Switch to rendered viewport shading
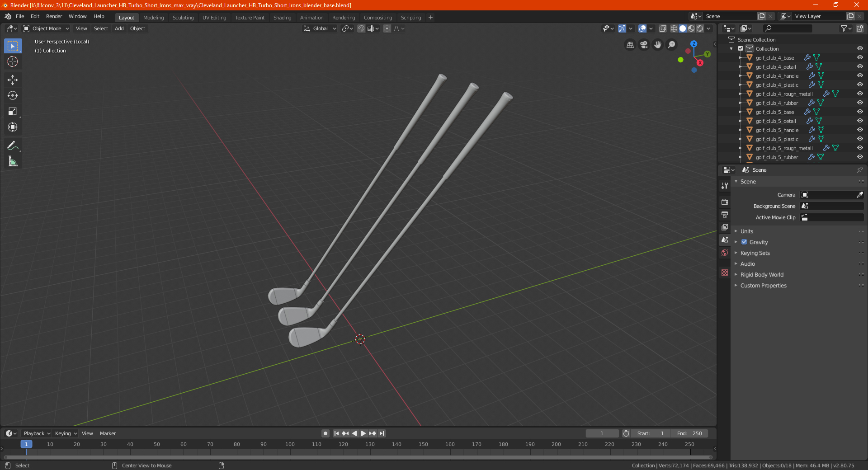 (x=700, y=28)
